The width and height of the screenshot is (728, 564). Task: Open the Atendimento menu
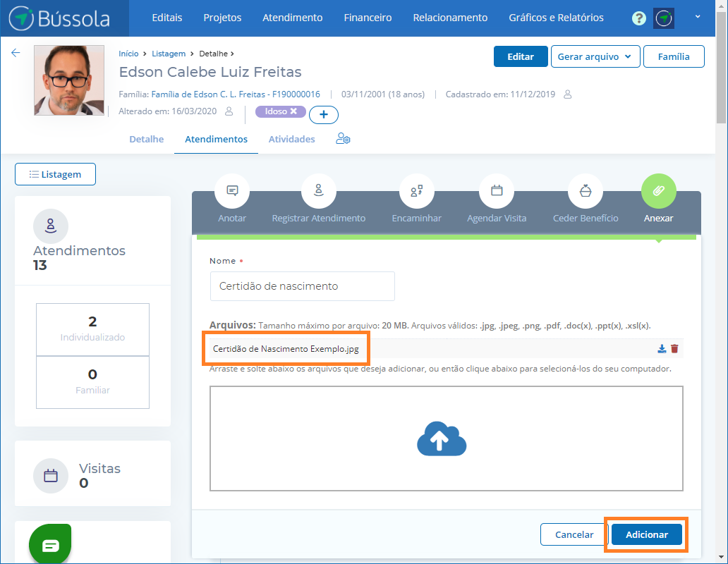click(293, 18)
